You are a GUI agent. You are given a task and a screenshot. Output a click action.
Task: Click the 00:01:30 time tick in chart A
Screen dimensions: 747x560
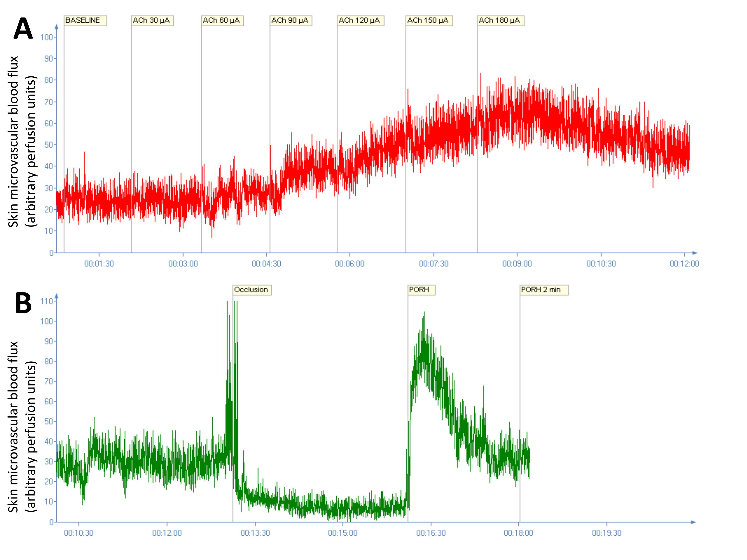pyautogui.click(x=99, y=264)
